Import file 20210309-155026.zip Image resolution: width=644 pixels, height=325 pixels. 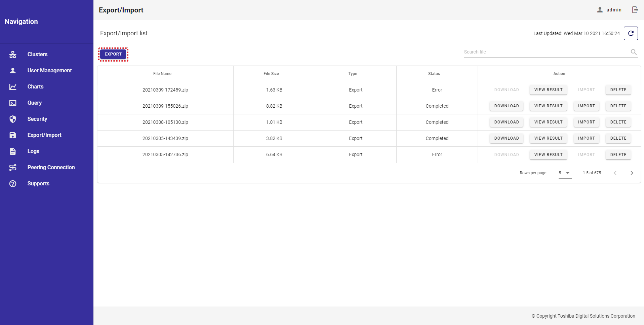586,106
